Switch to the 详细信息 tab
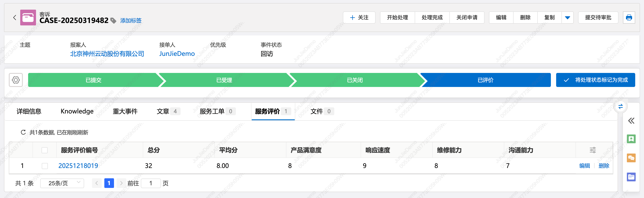 click(x=29, y=111)
